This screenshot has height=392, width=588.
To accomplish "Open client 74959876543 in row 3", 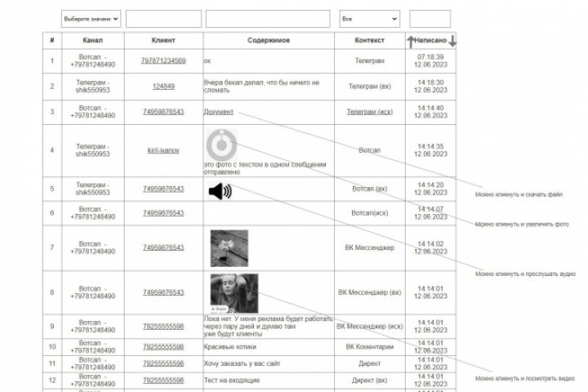I will 163,112.
